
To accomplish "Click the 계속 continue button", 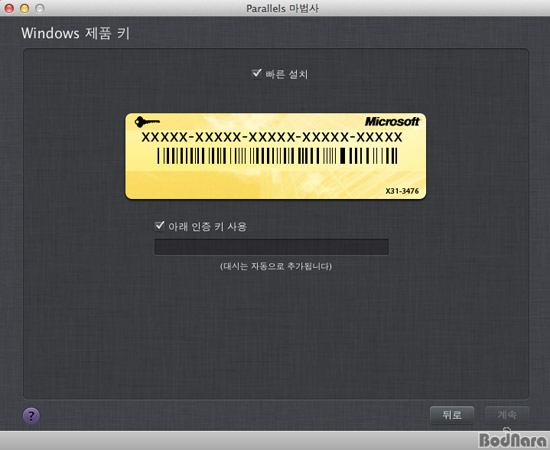I will coord(507,415).
